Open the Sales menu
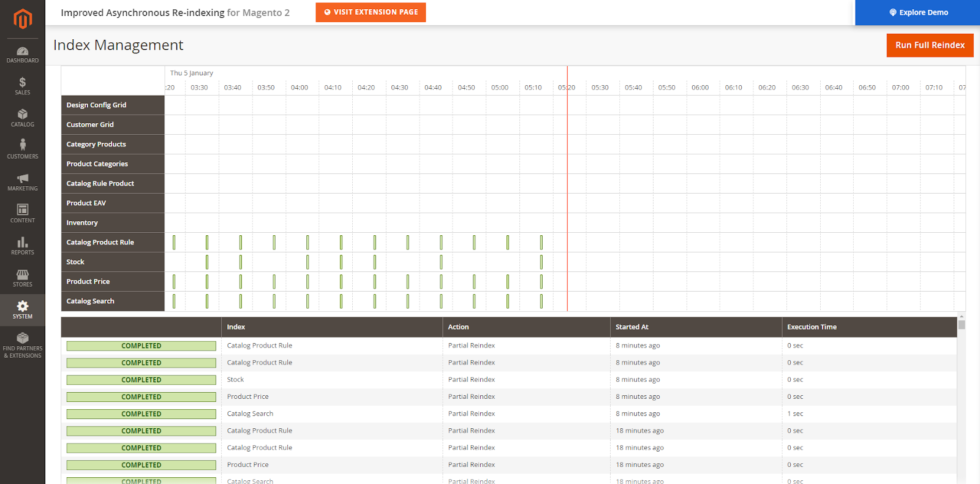 click(23, 86)
